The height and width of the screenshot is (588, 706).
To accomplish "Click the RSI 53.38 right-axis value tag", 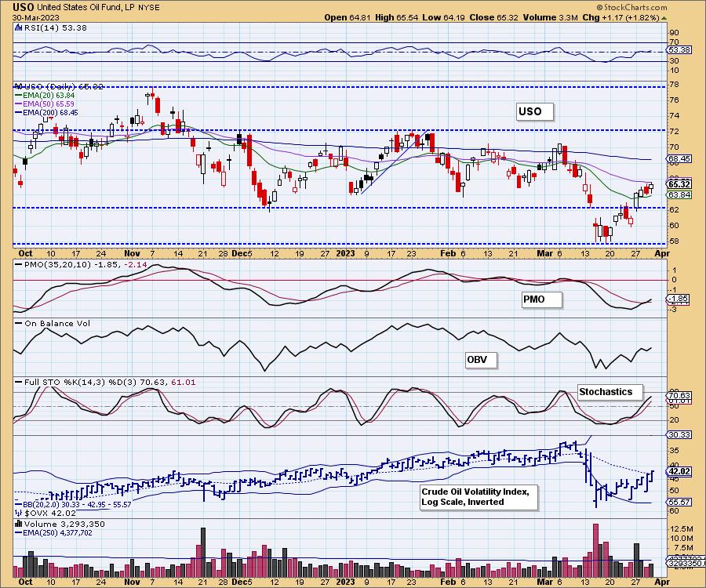I will [679, 49].
